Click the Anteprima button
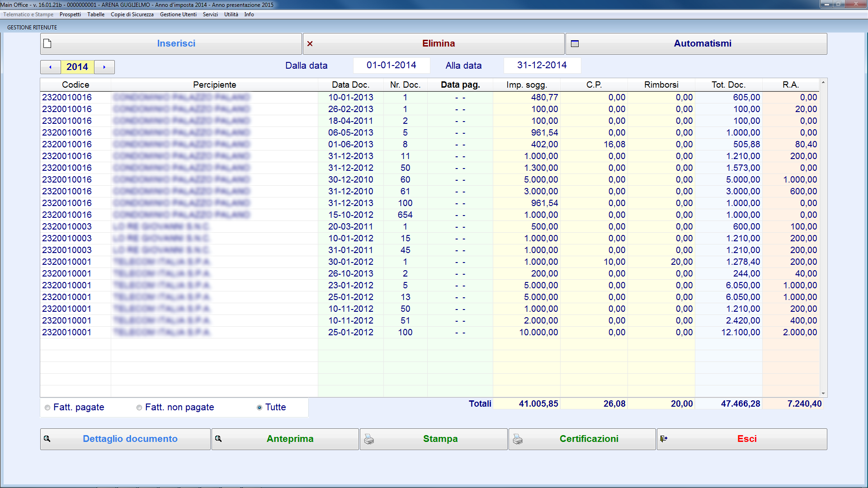 (285, 439)
